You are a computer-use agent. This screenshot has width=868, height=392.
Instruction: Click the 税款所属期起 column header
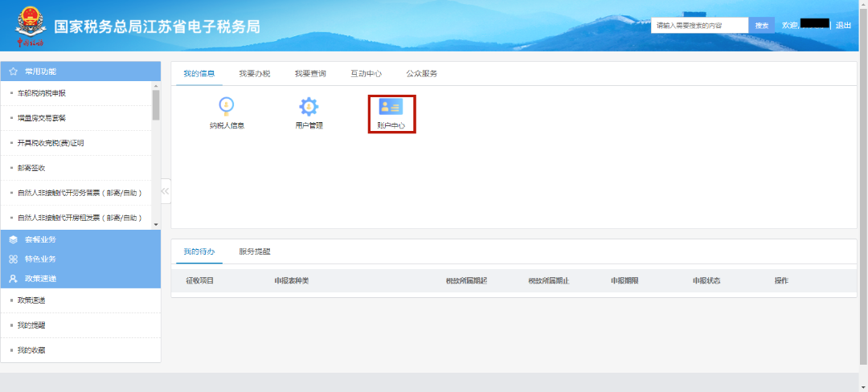coord(467,281)
